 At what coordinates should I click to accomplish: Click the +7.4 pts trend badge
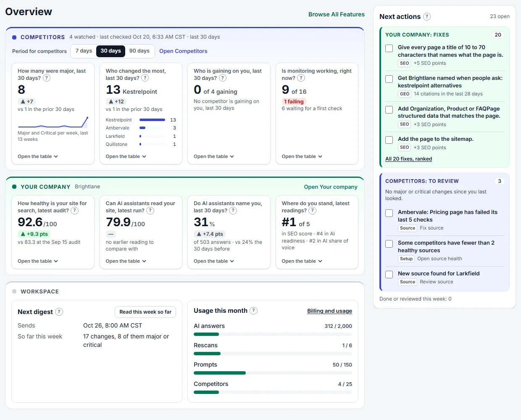click(210, 234)
